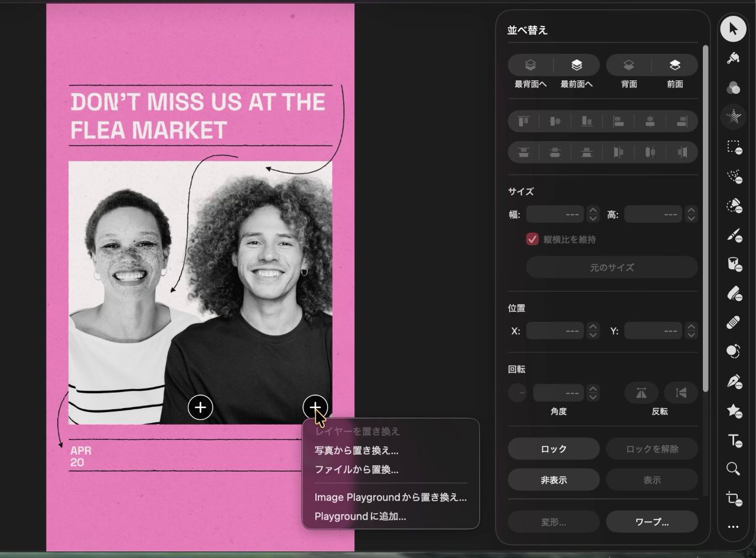Uncheck the 縦横比を維持 checkbox
Screen dimensions: 756x558
click(532, 239)
